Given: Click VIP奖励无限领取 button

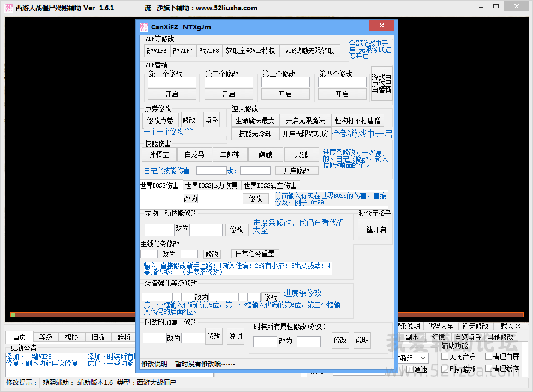Looking at the screenshot, I should coord(310,51).
